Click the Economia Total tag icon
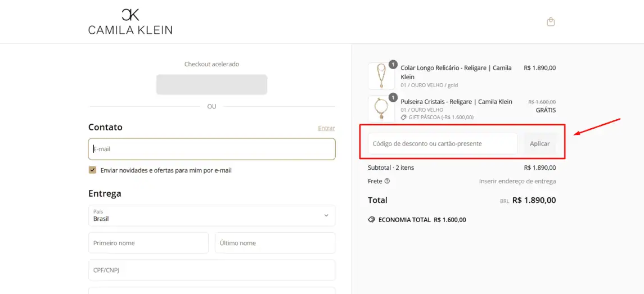 click(371, 220)
